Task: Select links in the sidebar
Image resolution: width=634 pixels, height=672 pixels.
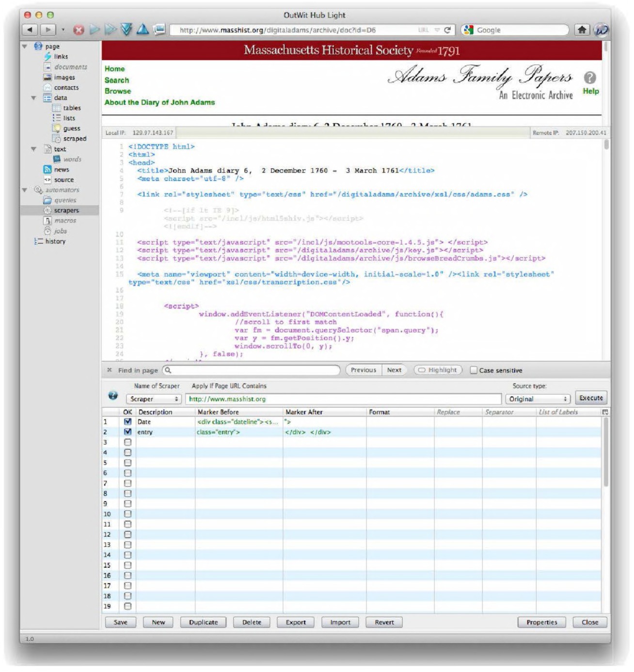Action: tap(61, 57)
